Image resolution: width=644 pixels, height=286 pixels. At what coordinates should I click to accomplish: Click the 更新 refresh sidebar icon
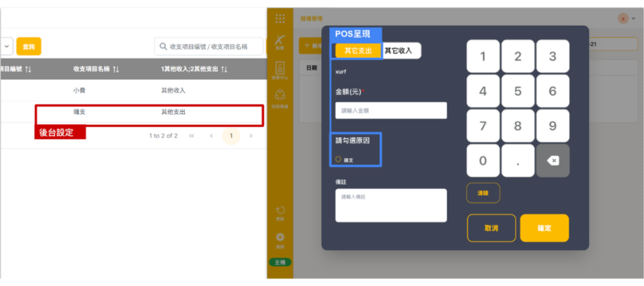[280, 213]
